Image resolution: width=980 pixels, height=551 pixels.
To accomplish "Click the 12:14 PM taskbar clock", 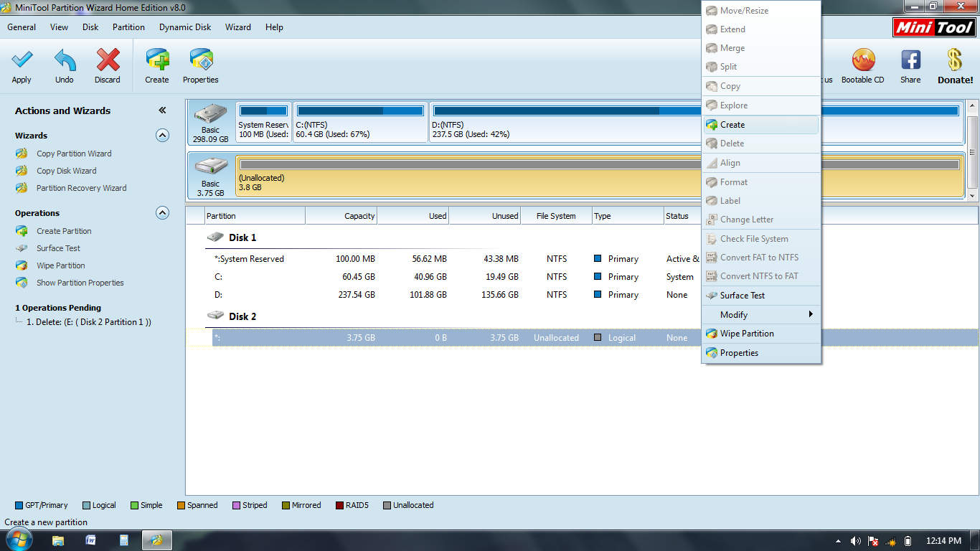I will click(x=943, y=541).
